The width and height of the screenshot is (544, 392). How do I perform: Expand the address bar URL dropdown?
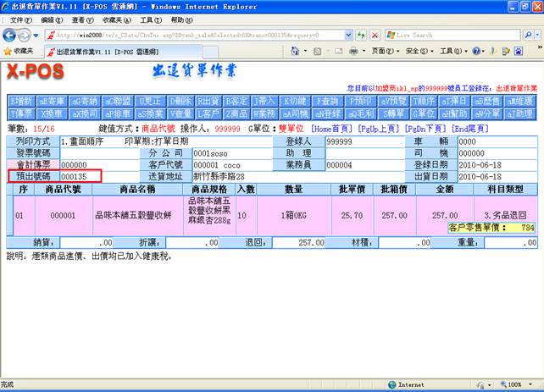(350, 35)
